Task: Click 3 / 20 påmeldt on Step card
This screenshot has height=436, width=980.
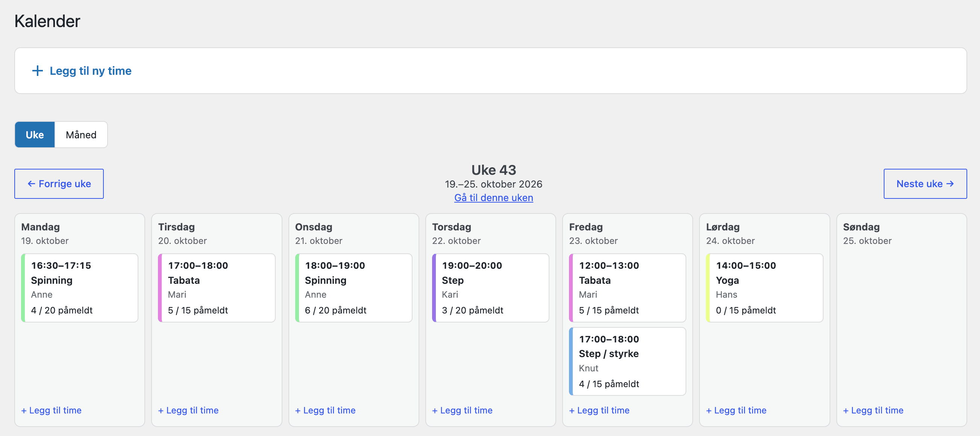Action: point(472,310)
